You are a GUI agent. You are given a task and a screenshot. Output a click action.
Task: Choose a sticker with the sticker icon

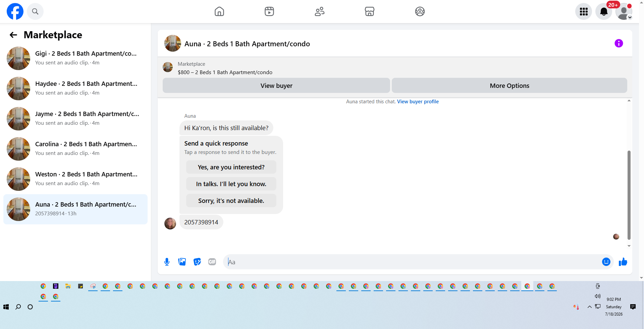(197, 262)
